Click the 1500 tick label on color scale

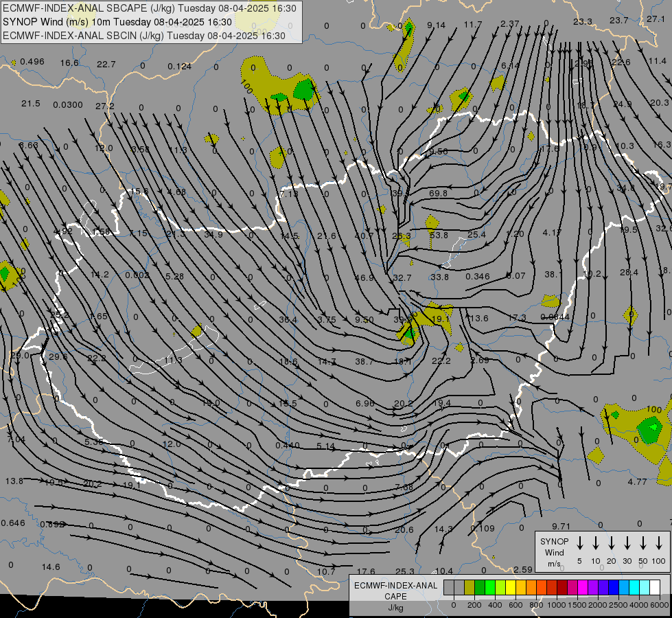(x=577, y=605)
